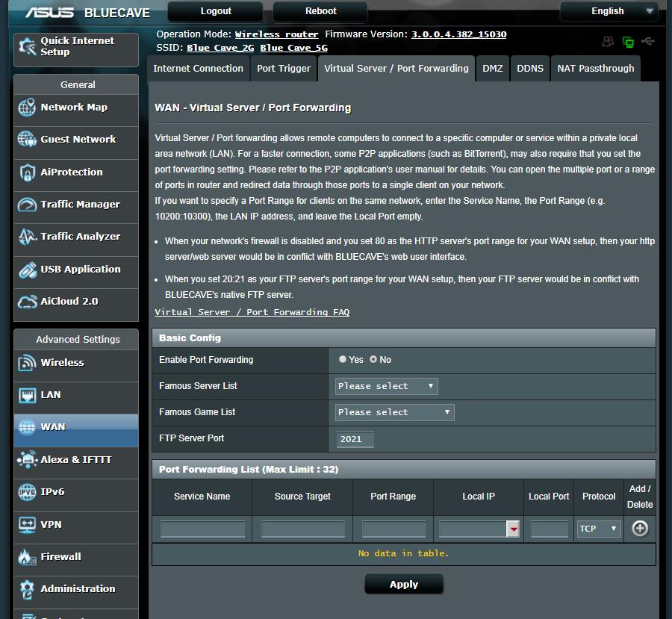The image size is (672, 619).
Task: Open the Famous Game List dropdown
Action: (x=394, y=412)
